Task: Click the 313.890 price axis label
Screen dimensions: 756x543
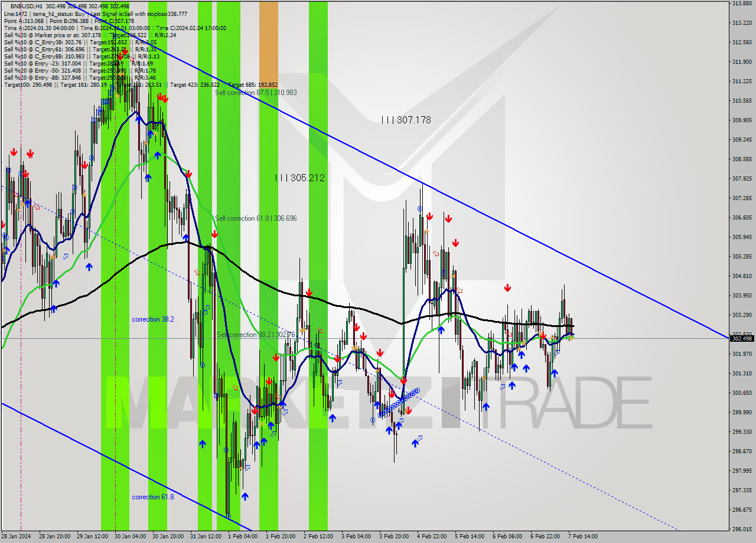Action: point(742,4)
